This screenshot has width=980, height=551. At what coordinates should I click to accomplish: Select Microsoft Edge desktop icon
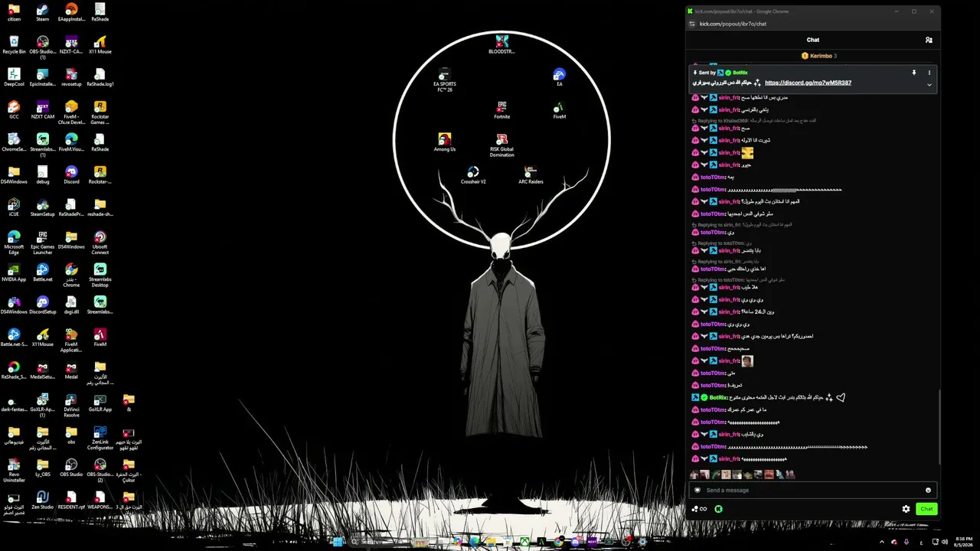pos(14,243)
